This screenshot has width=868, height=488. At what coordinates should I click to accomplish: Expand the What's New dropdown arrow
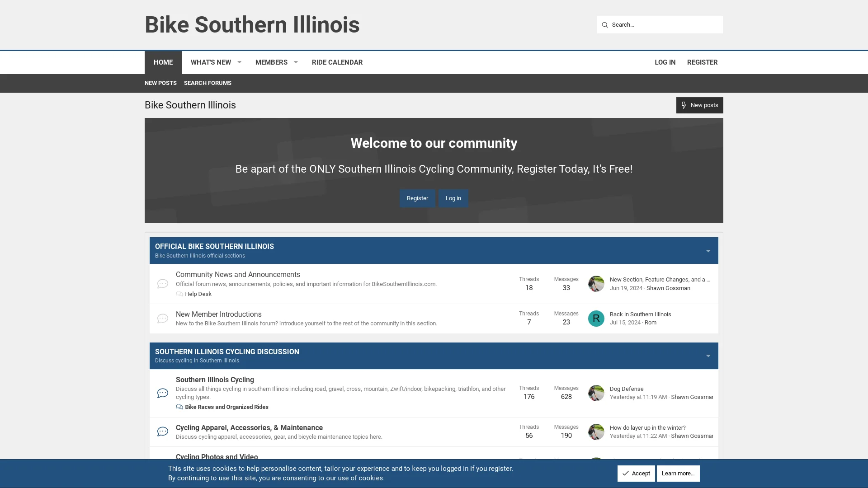239,62
